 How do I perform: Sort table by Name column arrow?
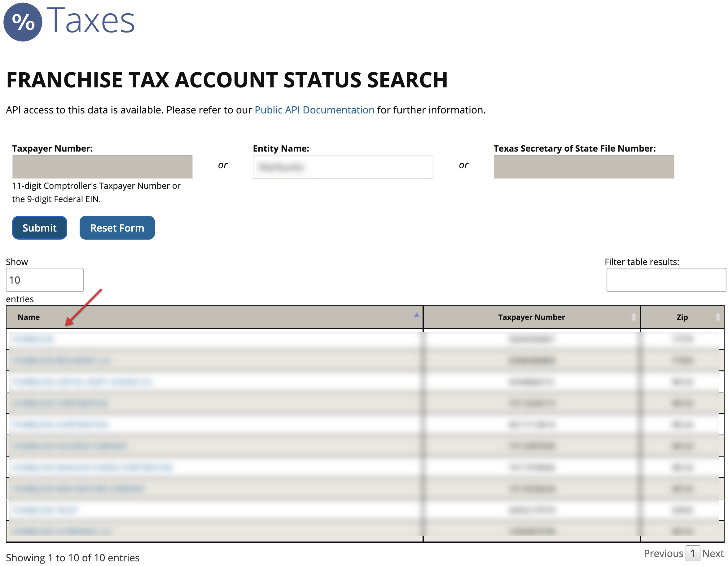pyautogui.click(x=416, y=315)
